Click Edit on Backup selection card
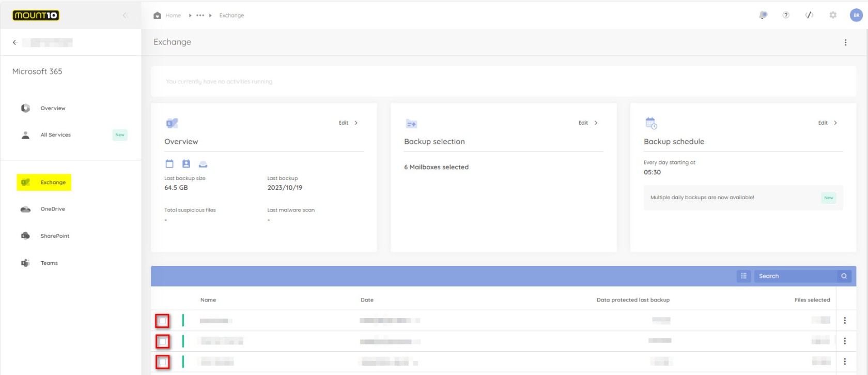This screenshot has height=375, width=868. pos(587,123)
